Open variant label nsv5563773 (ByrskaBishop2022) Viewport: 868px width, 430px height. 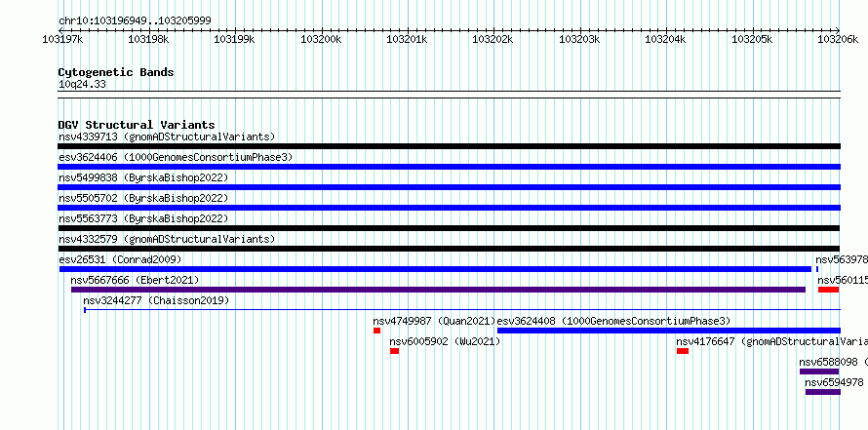143,218
